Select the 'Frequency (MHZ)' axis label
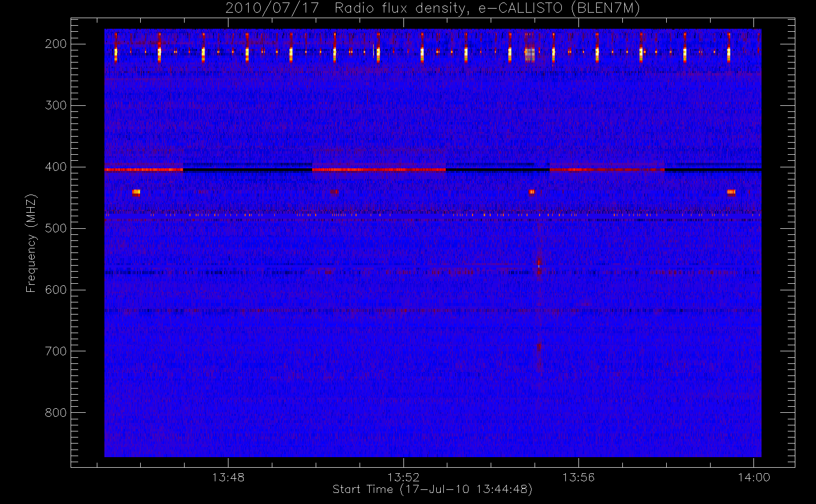This screenshot has width=816, height=504. pos(31,243)
